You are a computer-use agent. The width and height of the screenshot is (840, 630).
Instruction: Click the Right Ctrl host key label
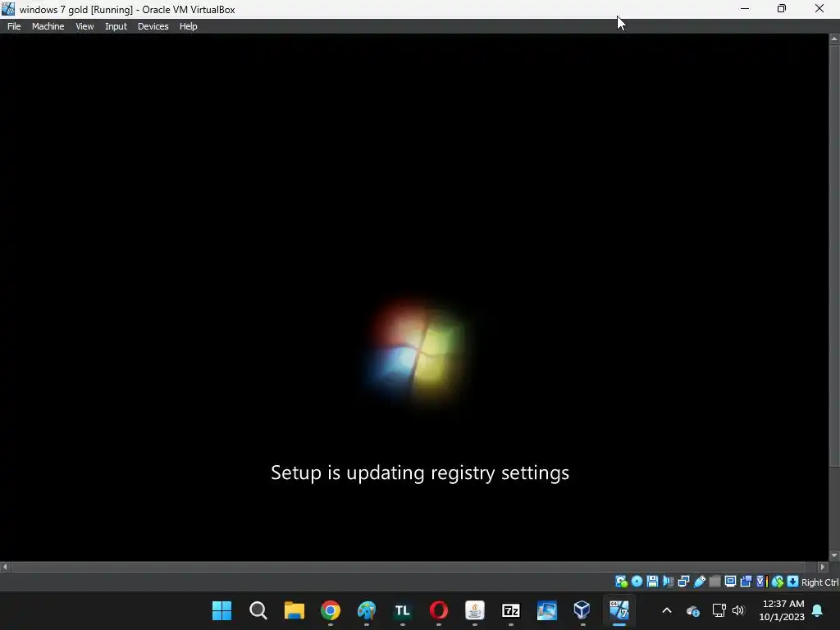pyautogui.click(x=820, y=582)
